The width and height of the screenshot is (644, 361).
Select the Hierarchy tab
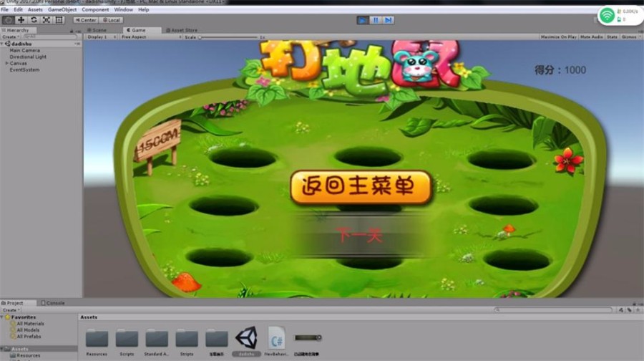coord(18,30)
